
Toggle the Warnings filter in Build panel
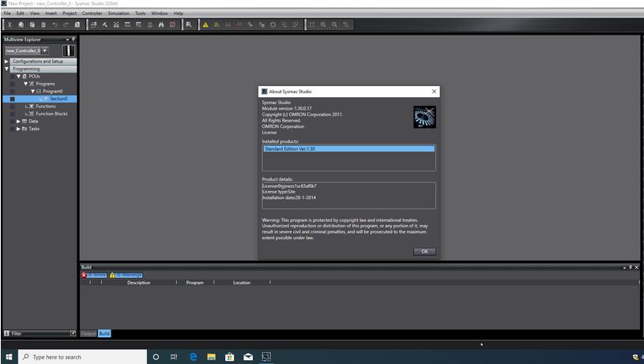tap(126, 275)
